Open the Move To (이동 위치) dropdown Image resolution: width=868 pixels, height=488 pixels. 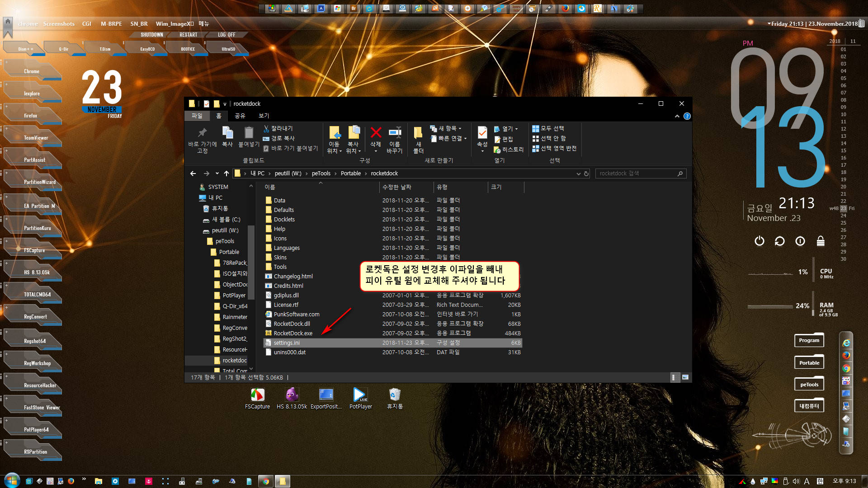point(334,147)
